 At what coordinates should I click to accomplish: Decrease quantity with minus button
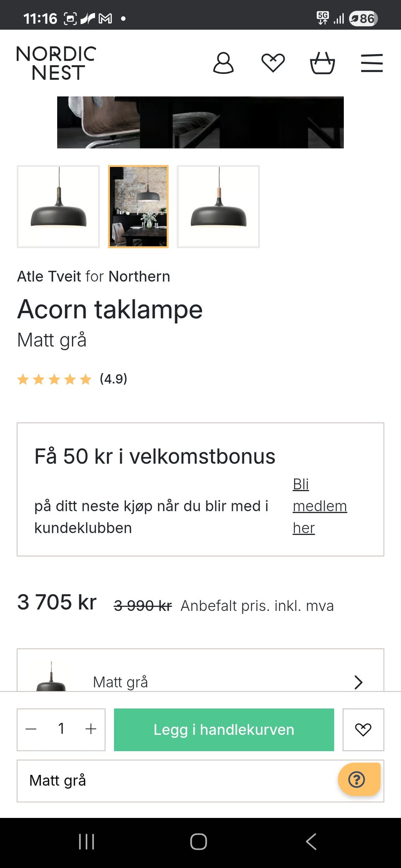click(31, 729)
